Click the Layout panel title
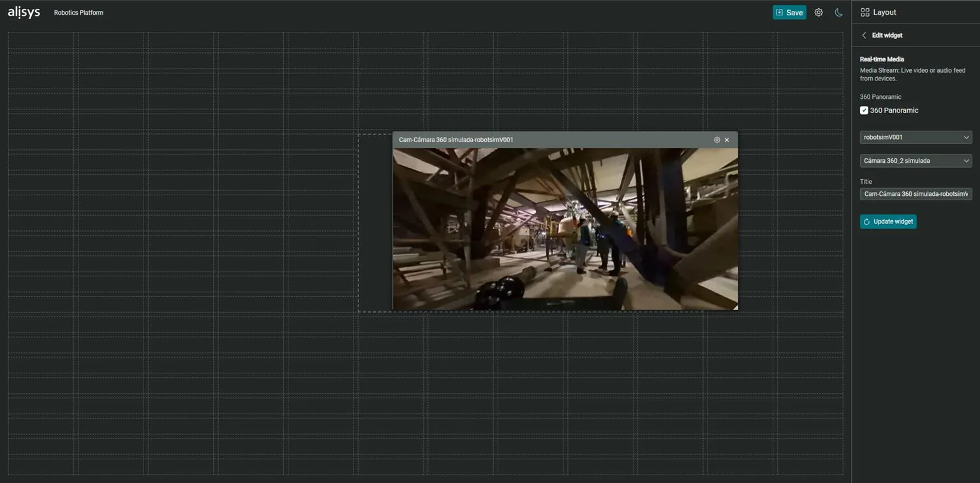980x483 pixels. click(x=884, y=12)
